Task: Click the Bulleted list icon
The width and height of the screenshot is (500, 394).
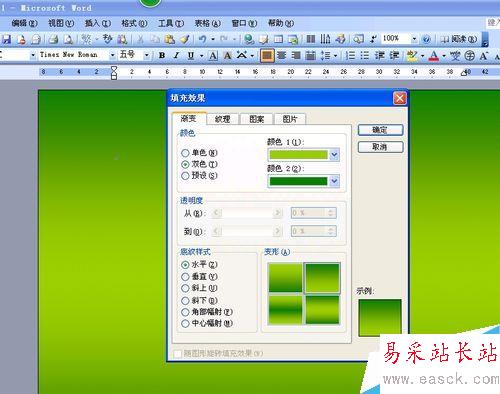Action: [x=365, y=55]
